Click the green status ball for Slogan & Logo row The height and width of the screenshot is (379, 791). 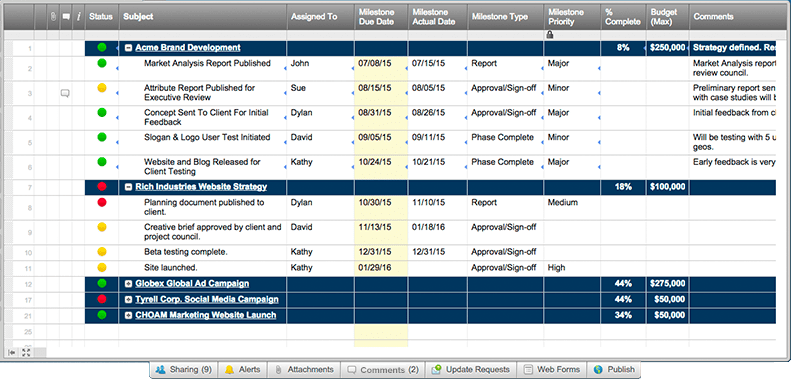point(102,137)
